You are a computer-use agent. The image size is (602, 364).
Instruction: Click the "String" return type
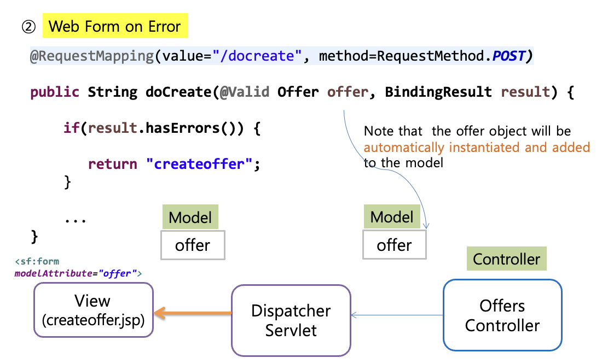[x=113, y=92]
